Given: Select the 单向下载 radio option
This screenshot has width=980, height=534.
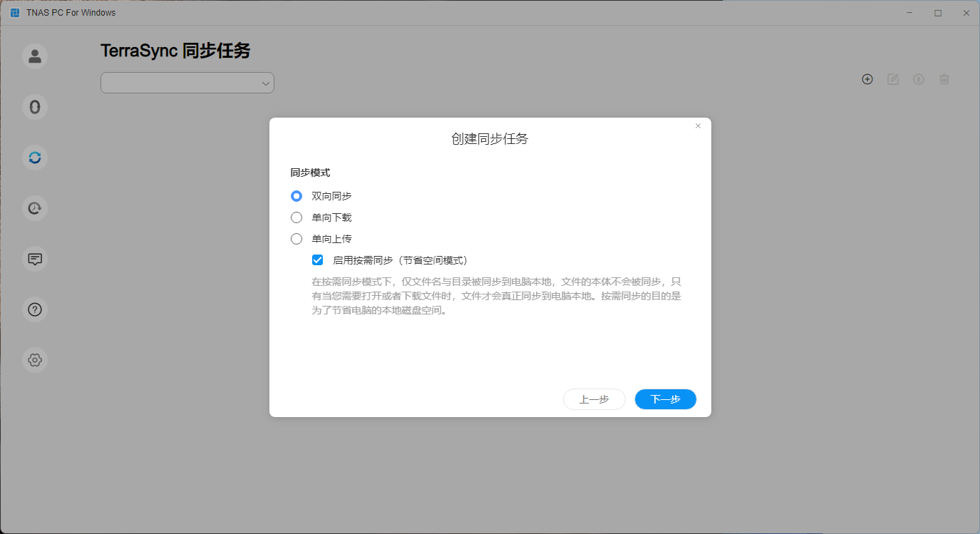Looking at the screenshot, I should click(296, 217).
